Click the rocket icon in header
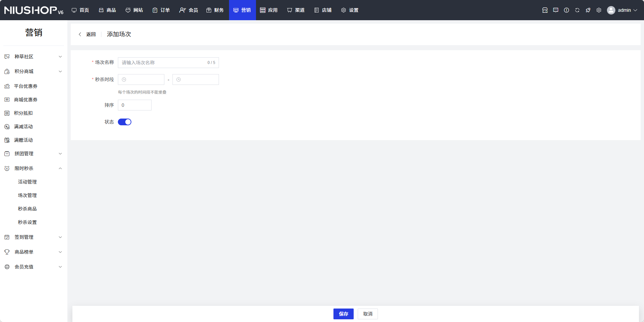Image resolution: width=644 pixels, height=322 pixels. [x=588, y=10]
